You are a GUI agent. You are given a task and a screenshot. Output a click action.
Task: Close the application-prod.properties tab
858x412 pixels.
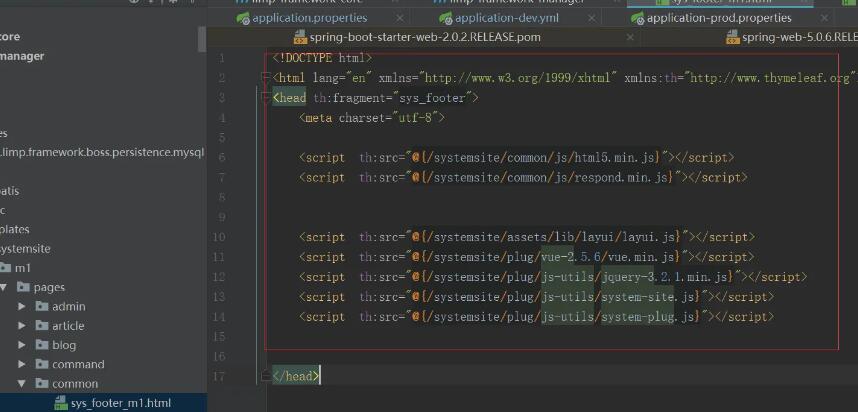[823, 18]
